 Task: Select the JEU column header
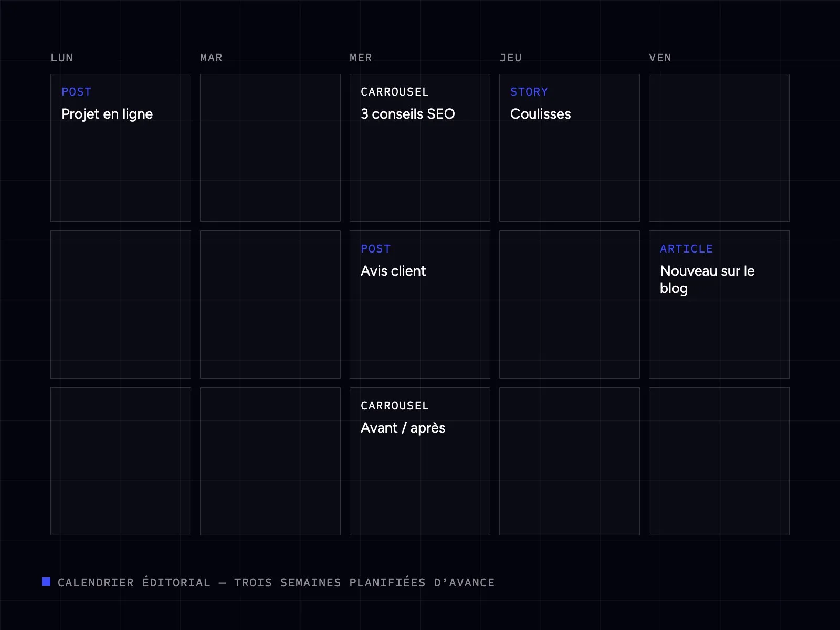[510, 58]
